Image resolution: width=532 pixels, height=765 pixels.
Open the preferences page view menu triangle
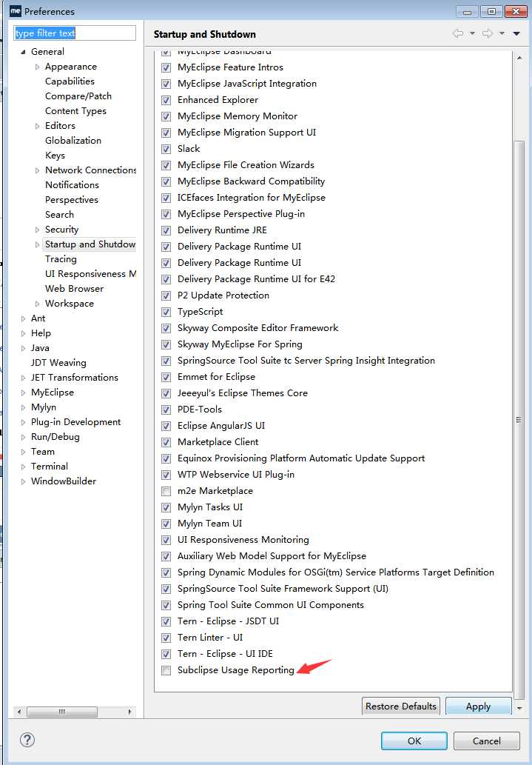pos(517,33)
